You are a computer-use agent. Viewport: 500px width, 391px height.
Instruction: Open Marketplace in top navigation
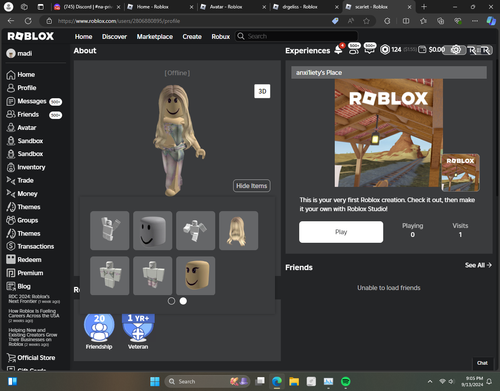coord(155,36)
